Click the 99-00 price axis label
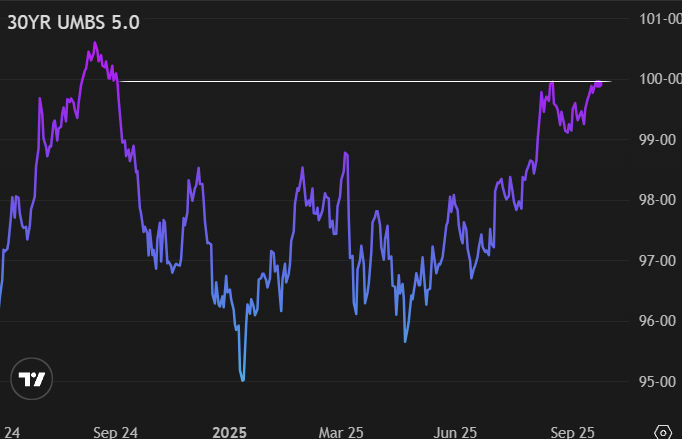 coord(659,139)
